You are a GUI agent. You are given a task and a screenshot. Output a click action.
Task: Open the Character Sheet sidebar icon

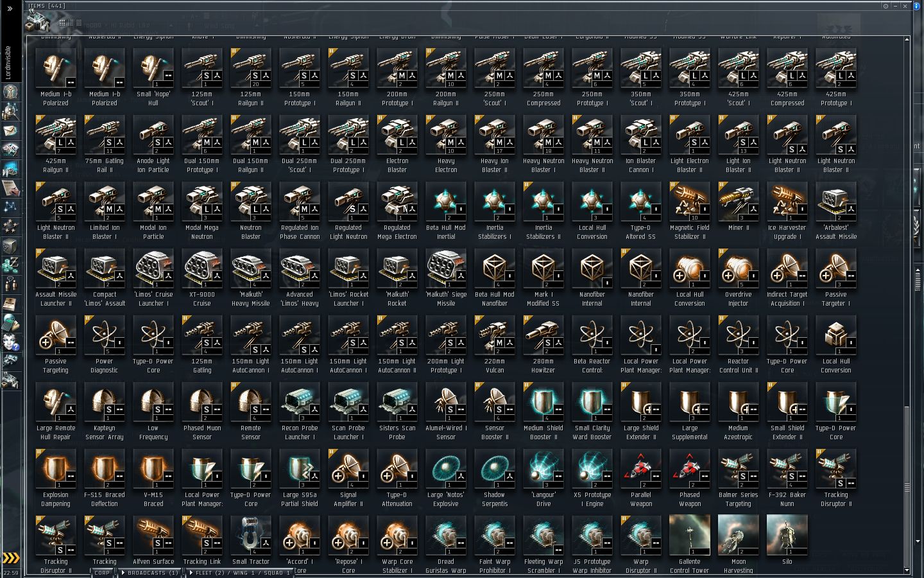[10, 92]
